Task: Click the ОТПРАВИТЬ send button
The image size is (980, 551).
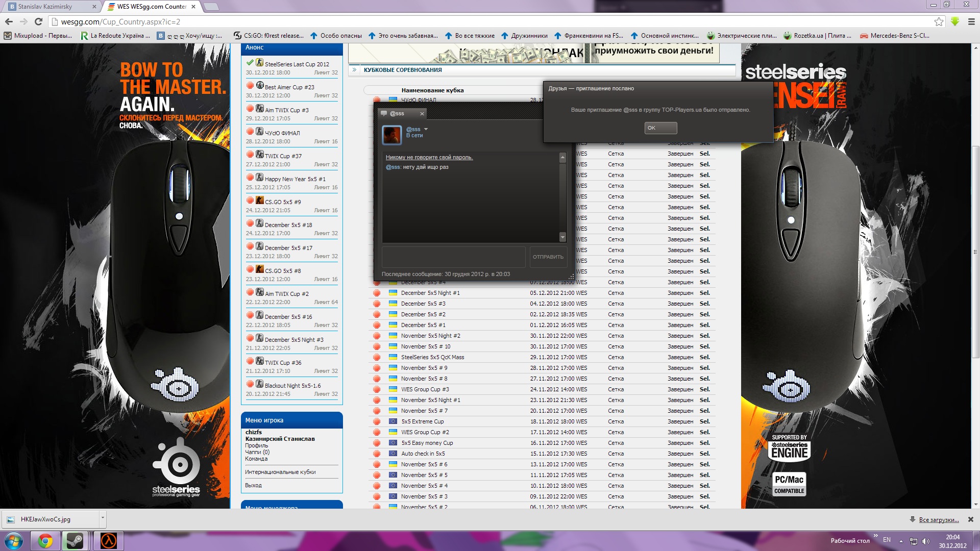Action: click(548, 257)
